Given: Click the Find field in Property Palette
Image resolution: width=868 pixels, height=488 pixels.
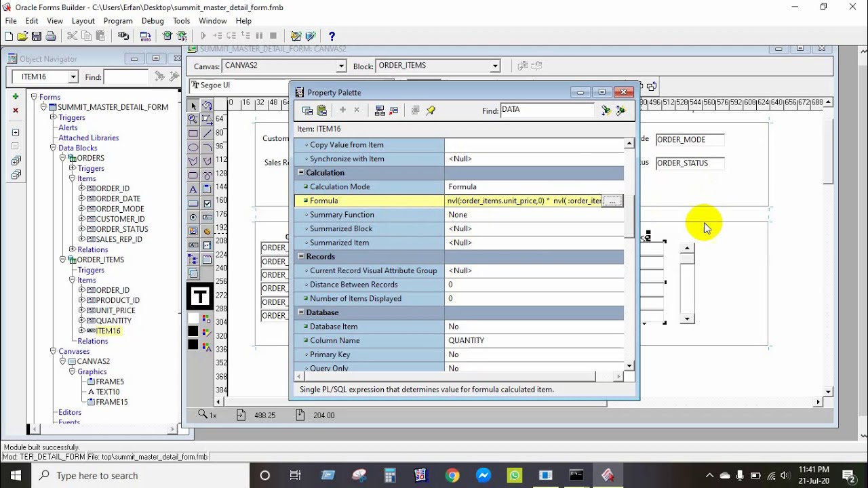Looking at the screenshot, I should pyautogui.click(x=547, y=110).
